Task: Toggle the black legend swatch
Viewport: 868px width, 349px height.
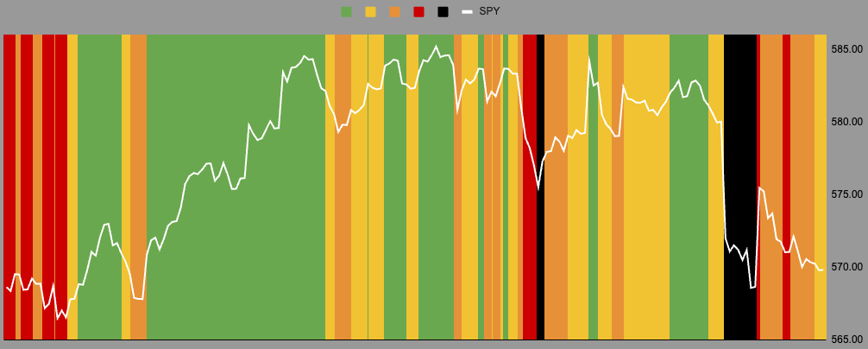Action: tap(443, 11)
